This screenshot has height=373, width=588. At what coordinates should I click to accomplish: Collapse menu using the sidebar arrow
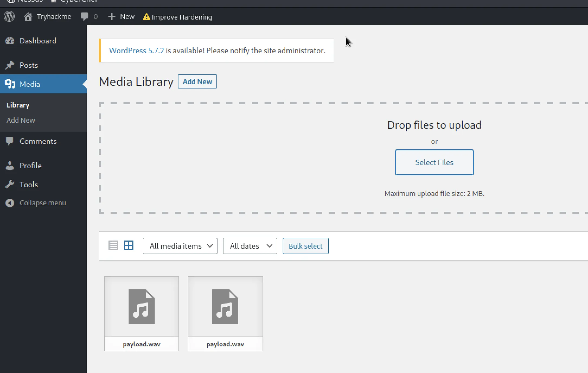pyautogui.click(x=10, y=203)
